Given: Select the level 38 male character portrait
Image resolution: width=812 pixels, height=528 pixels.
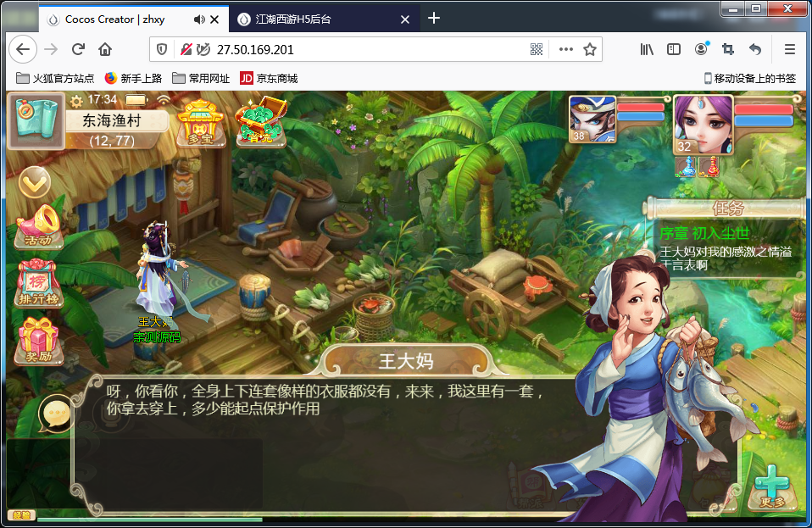Looking at the screenshot, I should [x=592, y=119].
